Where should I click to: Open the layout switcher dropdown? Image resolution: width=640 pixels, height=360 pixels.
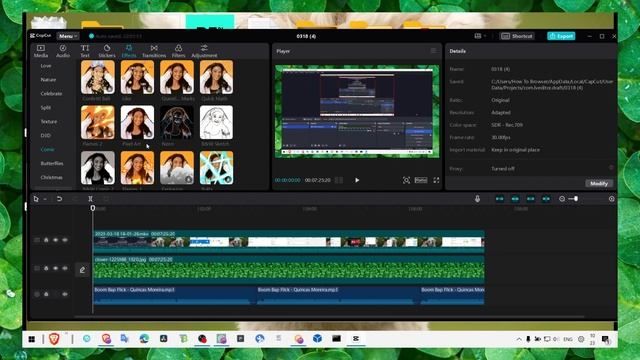[480, 36]
